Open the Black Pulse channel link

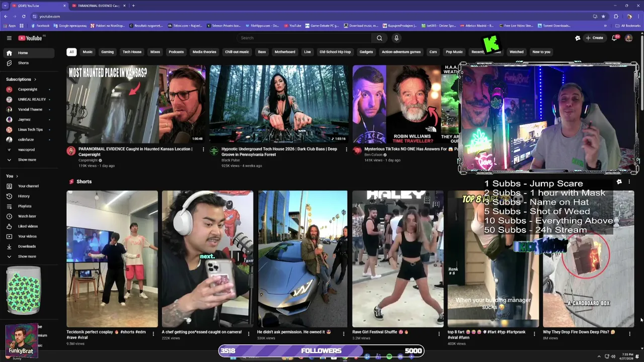coord(230,160)
